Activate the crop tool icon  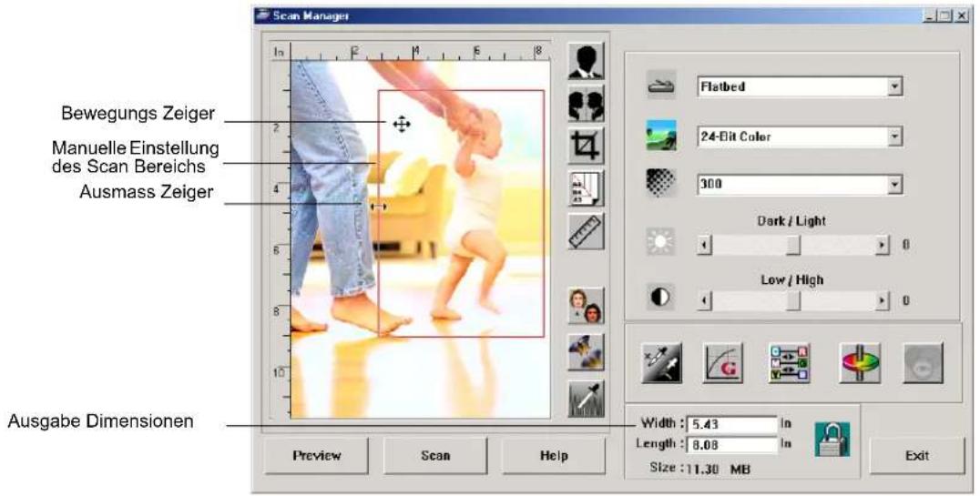tap(586, 146)
